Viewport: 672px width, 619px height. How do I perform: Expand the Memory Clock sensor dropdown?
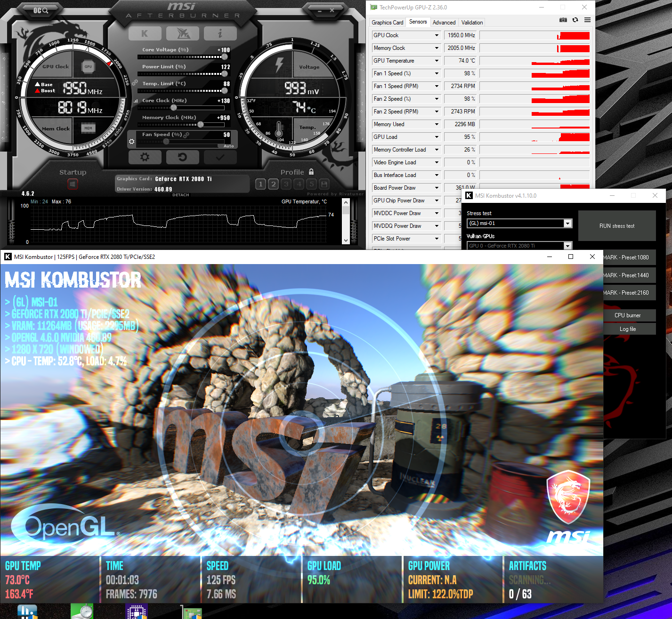tap(437, 48)
